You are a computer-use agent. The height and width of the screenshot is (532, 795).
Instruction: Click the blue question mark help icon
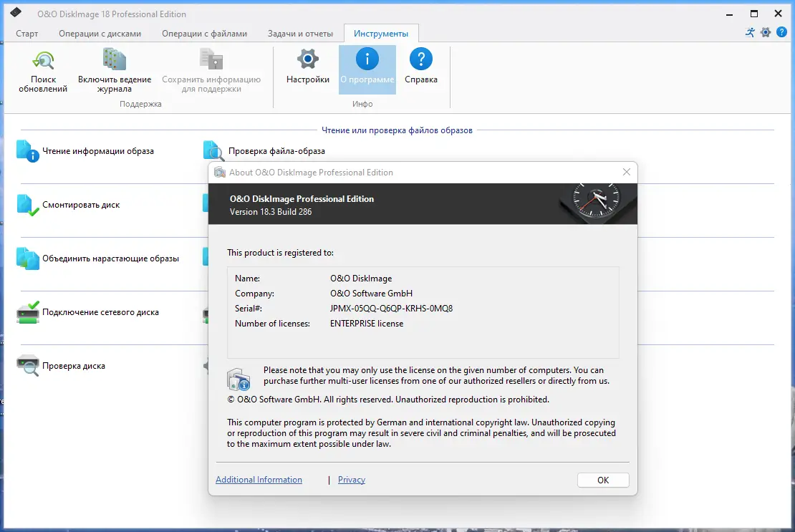[783, 32]
